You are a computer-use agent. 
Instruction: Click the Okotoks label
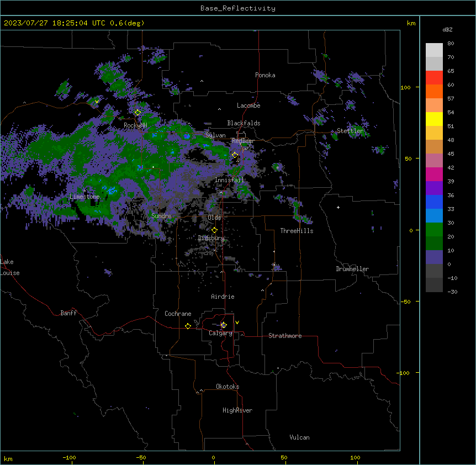228,387
